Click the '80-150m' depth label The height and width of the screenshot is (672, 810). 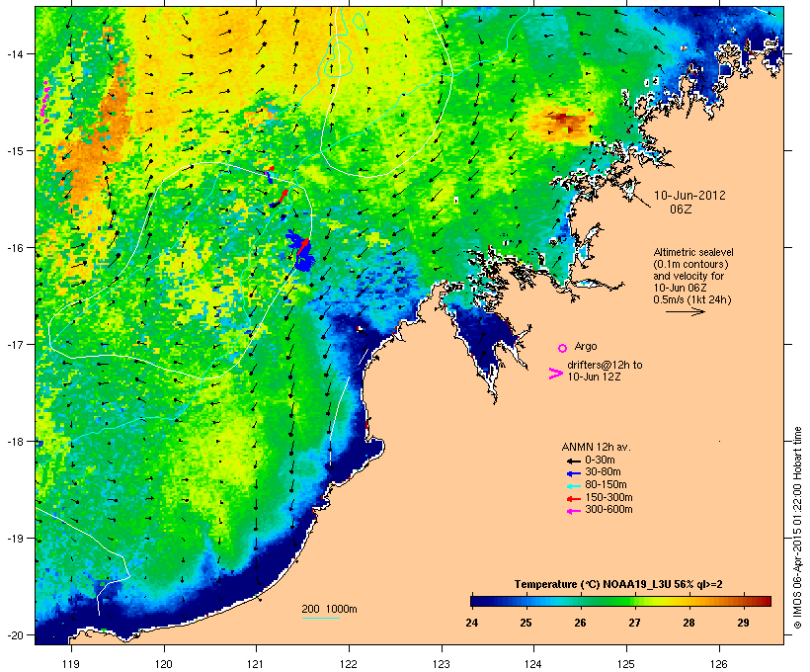tap(606, 485)
